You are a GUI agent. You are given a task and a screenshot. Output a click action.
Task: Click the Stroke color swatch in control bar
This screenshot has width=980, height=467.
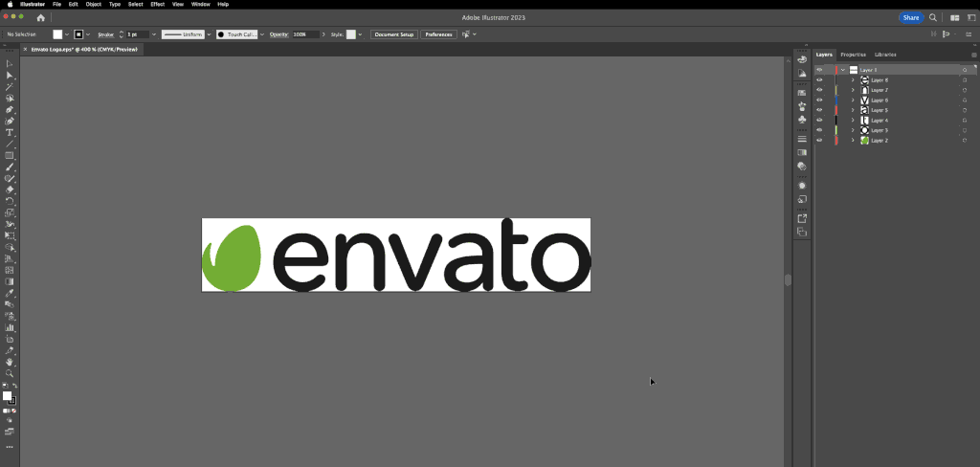78,34
